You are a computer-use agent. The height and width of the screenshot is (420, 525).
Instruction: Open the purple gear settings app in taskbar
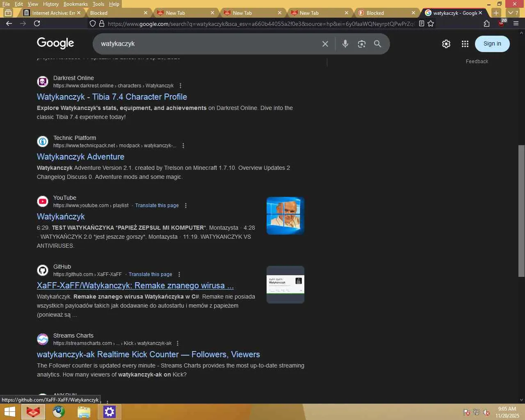click(110, 412)
